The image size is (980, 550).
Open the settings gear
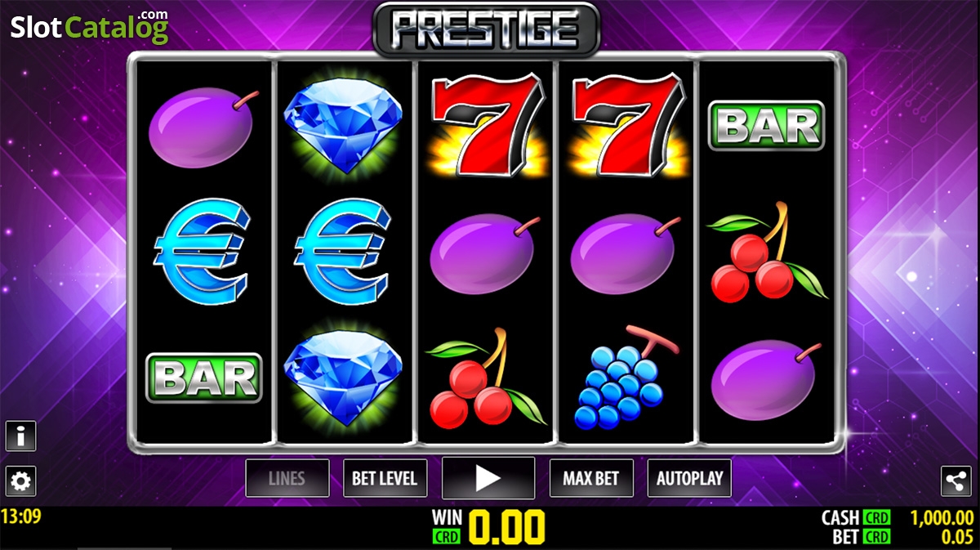coord(20,481)
